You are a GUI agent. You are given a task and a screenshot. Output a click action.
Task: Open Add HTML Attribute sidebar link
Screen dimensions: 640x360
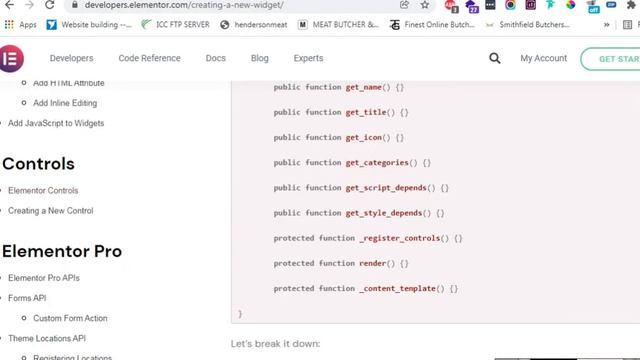coord(69,83)
